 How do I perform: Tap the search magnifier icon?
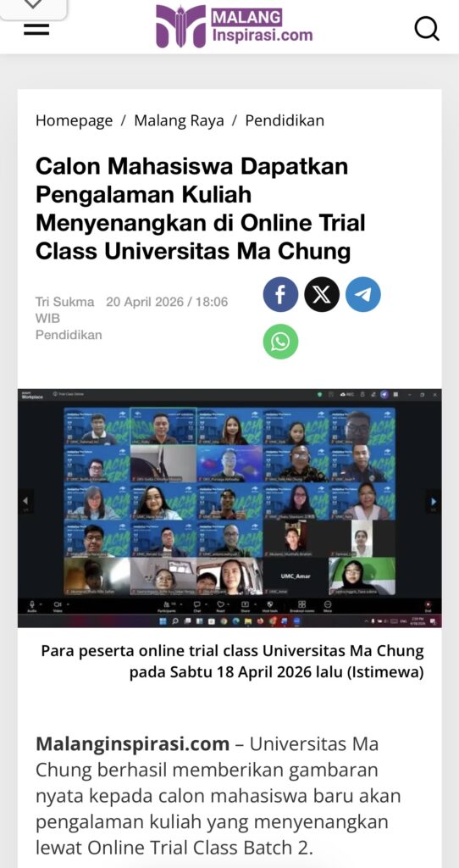tap(426, 28)
